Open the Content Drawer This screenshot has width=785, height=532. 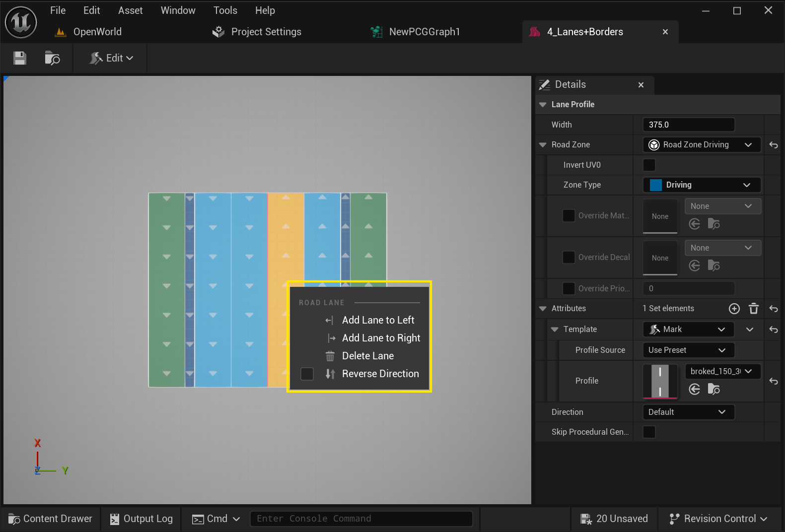[x=51, y=519]
